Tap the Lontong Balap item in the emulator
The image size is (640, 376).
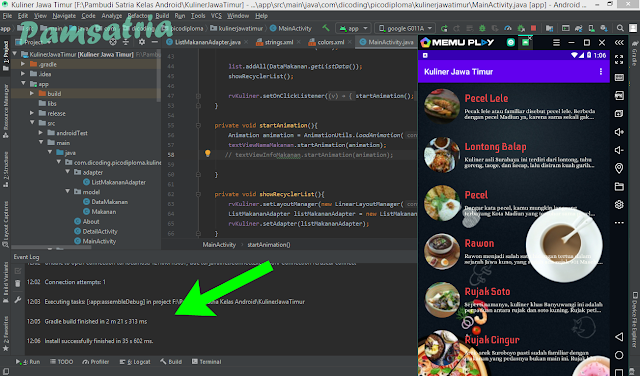[513, 154]
